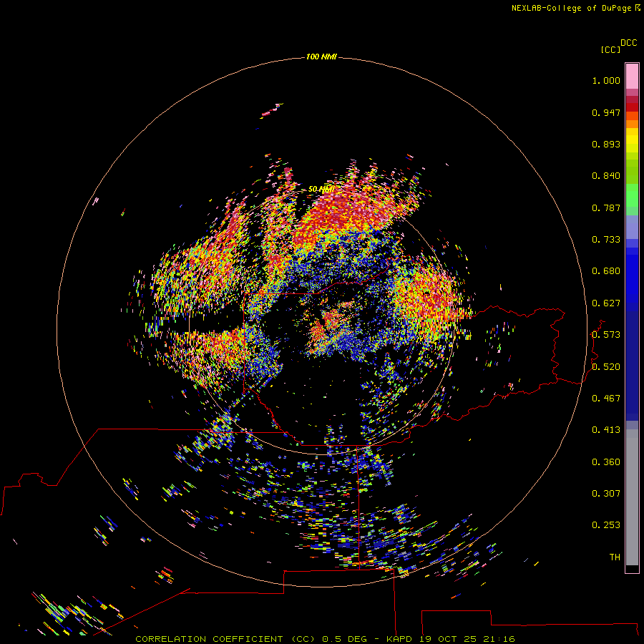
Task: Click the 0.787 legend value
Action: pyautogui.click(x=606, y=208)
